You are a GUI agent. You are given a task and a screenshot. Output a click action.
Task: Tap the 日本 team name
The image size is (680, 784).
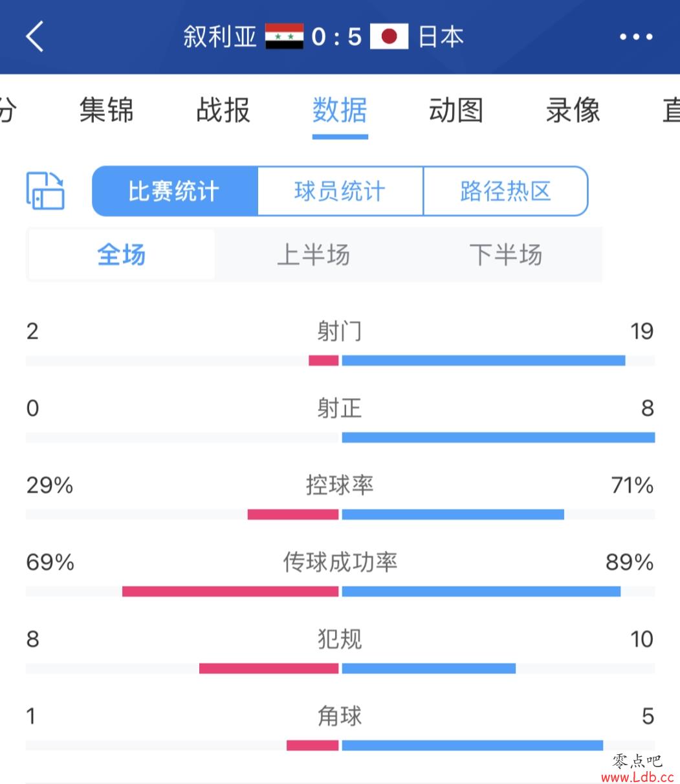pos(441,36)
